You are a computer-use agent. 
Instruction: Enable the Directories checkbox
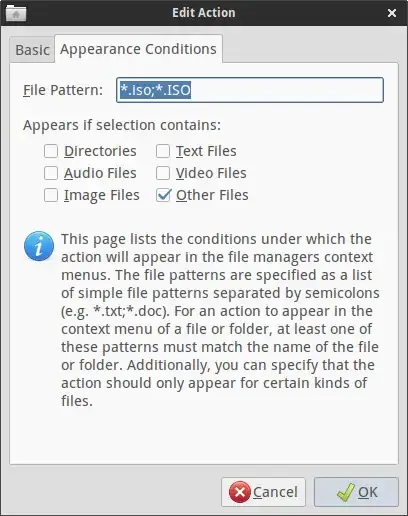point(51,151)
